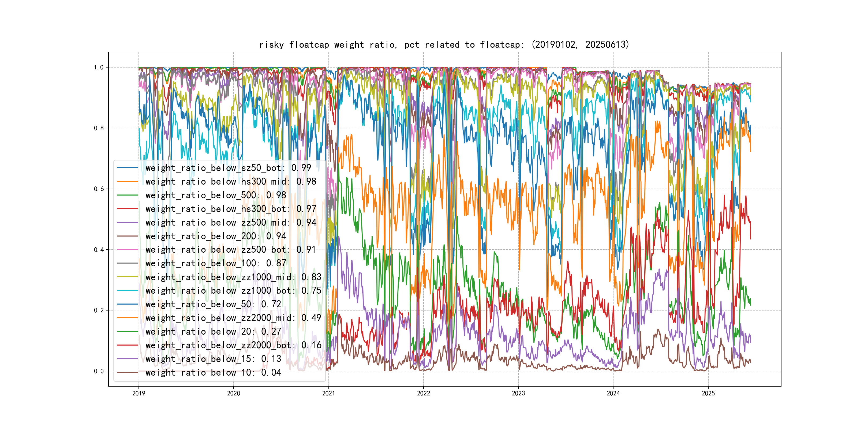Click the 0.2 y-axis tick label

[99, 310]
